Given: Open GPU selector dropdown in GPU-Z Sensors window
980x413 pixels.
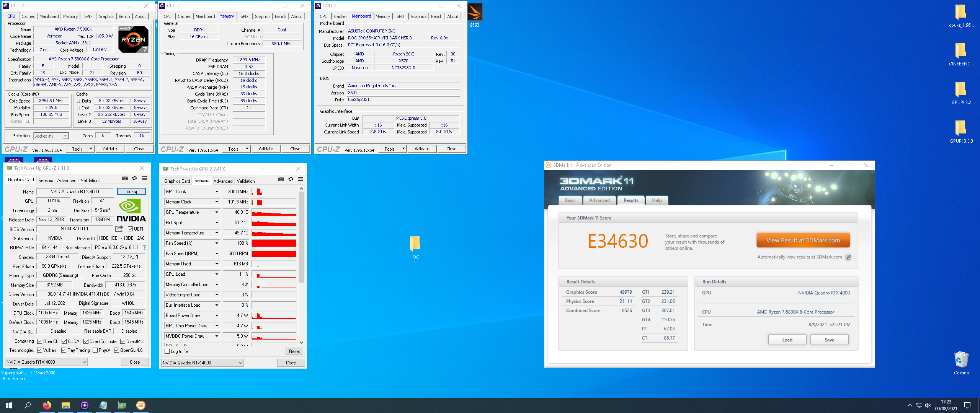Looking at the screenshot, I should [x=202, y=363].
